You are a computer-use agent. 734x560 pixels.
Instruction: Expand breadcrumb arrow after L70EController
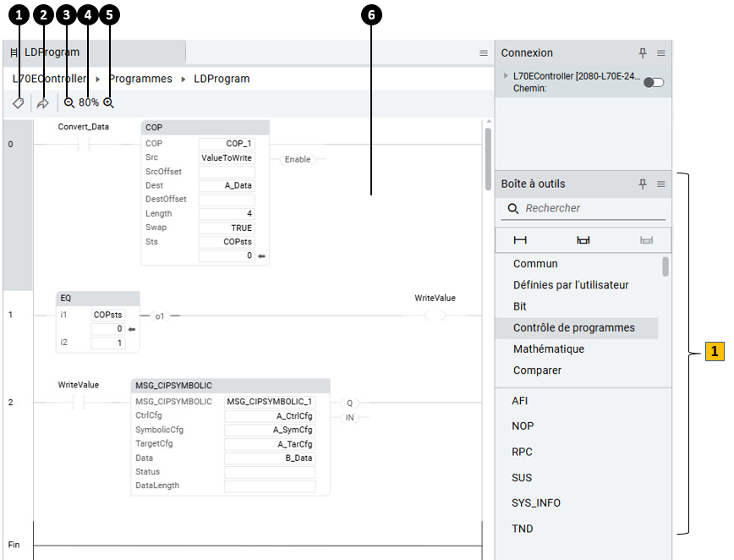[98, 80]
